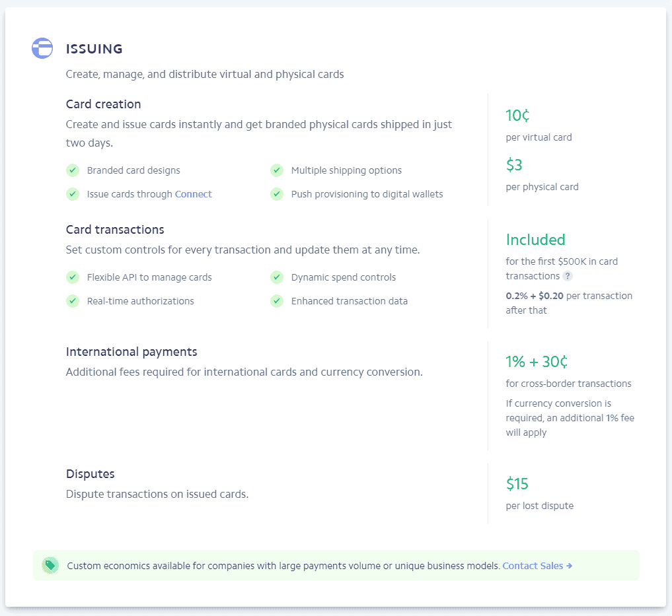672x616 pixels.
Task: Click the checkmark beside Real-time authorizations
Action: coord(73,301)
